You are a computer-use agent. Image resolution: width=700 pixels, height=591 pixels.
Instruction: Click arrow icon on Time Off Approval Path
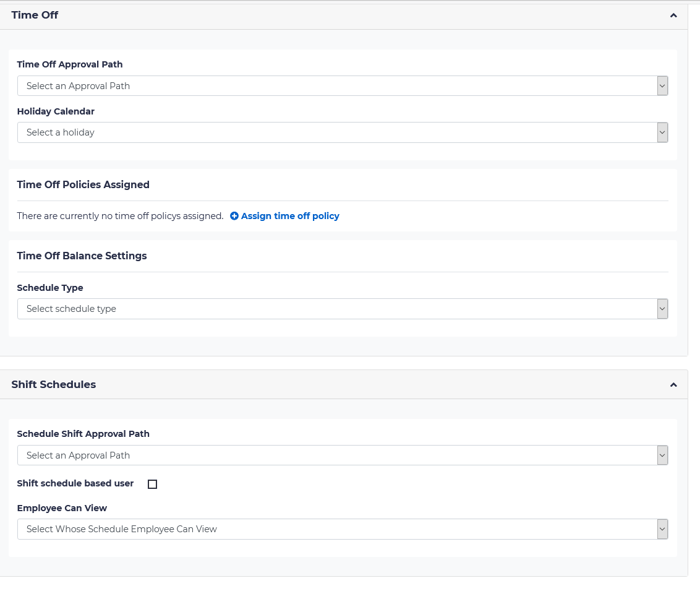point(662,86)
